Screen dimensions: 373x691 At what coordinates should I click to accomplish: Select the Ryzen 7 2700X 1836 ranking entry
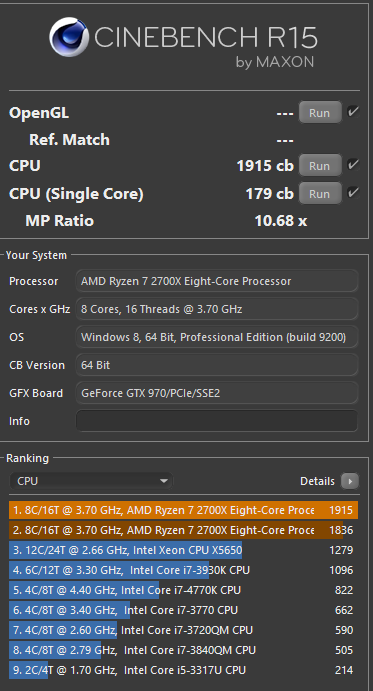[183, 530]
